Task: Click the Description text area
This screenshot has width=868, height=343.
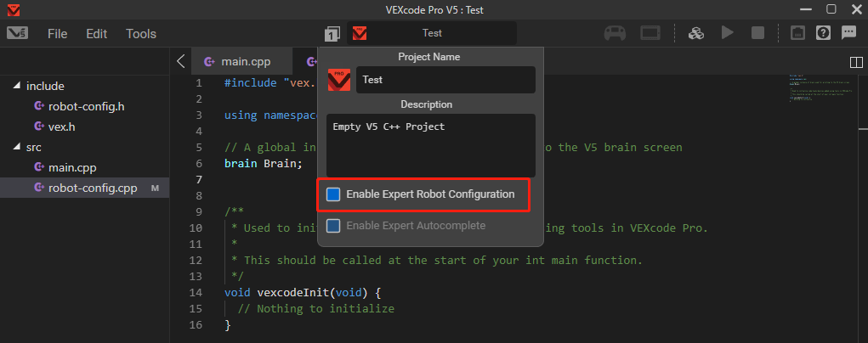Action: [x=431, y=145]
